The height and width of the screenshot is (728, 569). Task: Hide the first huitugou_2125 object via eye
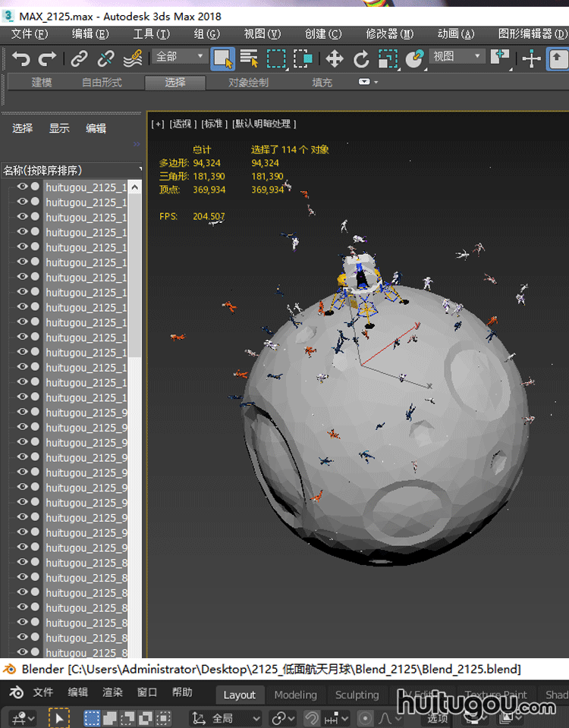[x=22, y=187]
